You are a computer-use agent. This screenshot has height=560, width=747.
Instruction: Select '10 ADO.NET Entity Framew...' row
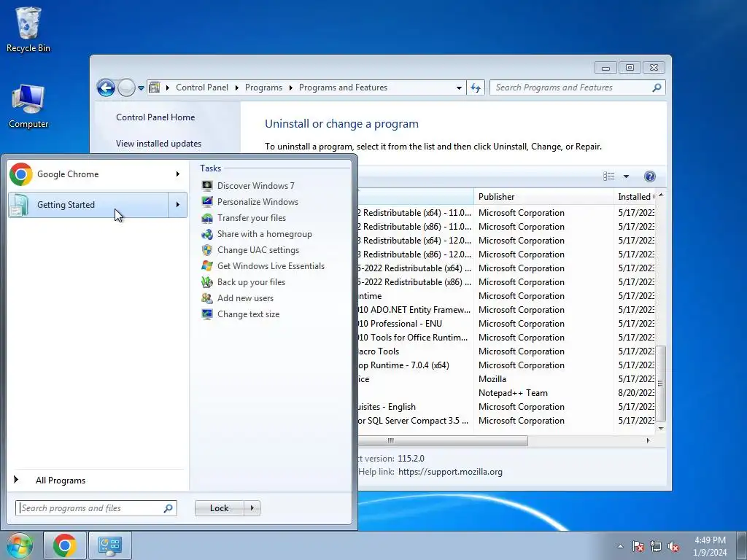pos(506,310)
